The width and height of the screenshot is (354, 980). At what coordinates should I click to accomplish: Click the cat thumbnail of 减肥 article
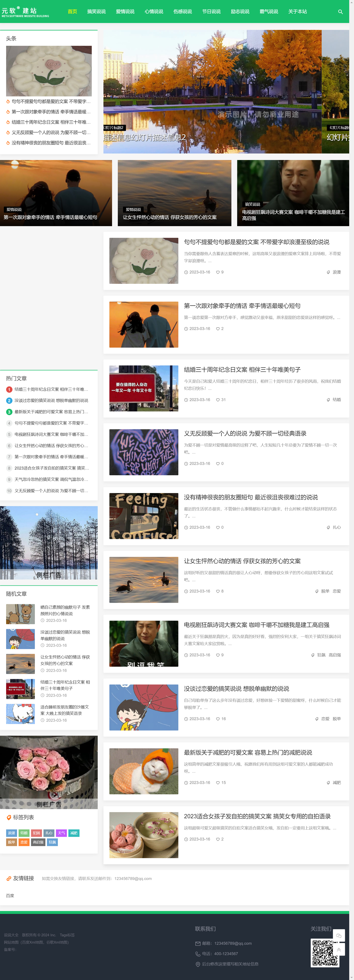pyautogui.click(x=144, y=771)
